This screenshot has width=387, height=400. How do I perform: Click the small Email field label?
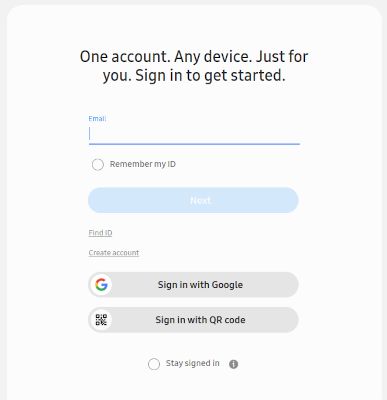pyautogui.click(x=97, y=118)
